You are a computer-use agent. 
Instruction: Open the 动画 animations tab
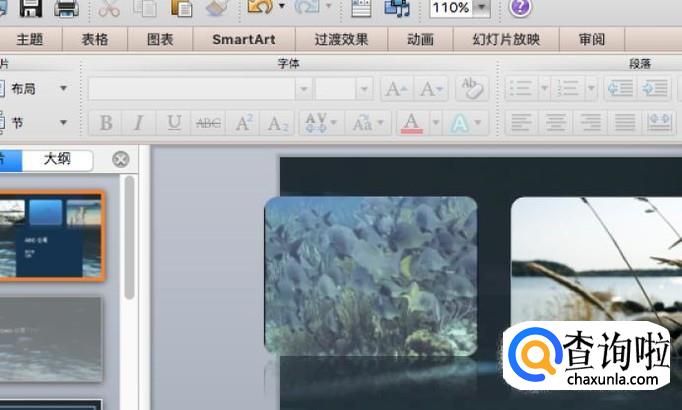coord(420,40)
